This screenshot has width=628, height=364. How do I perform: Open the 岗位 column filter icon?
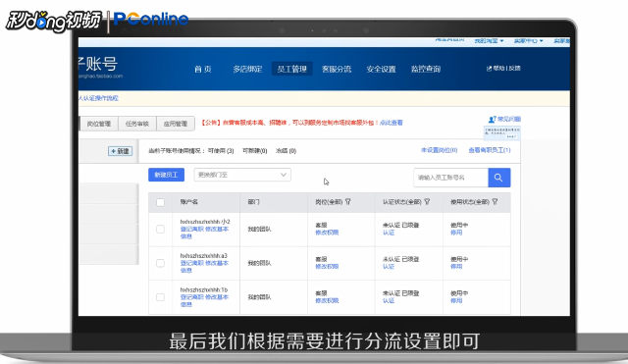[x=347, y=202]
